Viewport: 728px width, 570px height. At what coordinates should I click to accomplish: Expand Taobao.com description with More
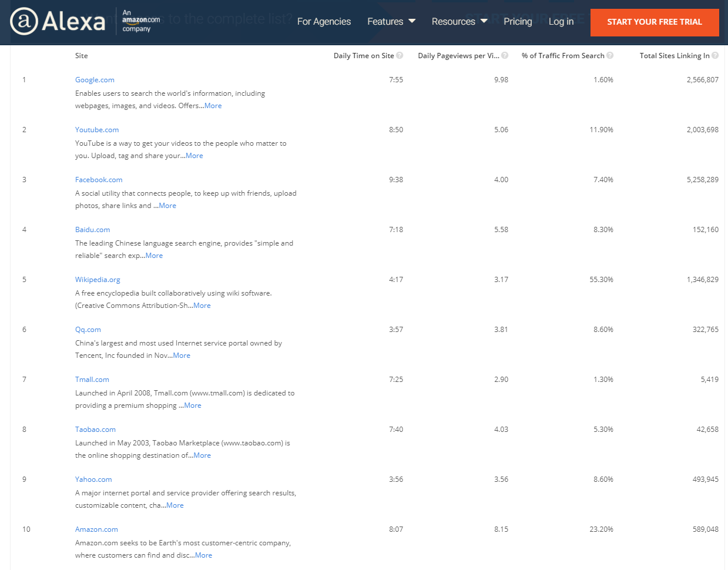(202, 455)
